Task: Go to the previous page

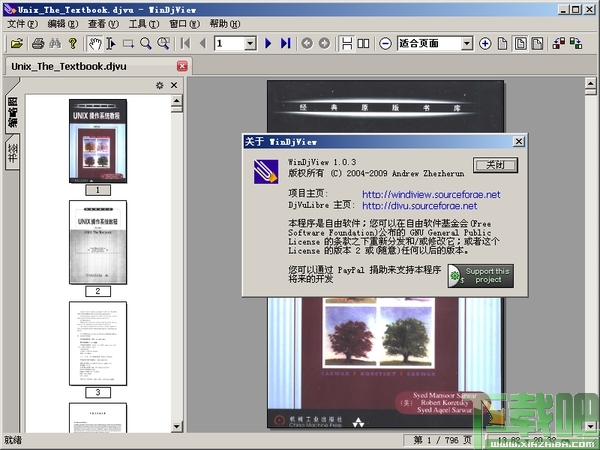Action: pyautogui.click(x=203, y=44)
